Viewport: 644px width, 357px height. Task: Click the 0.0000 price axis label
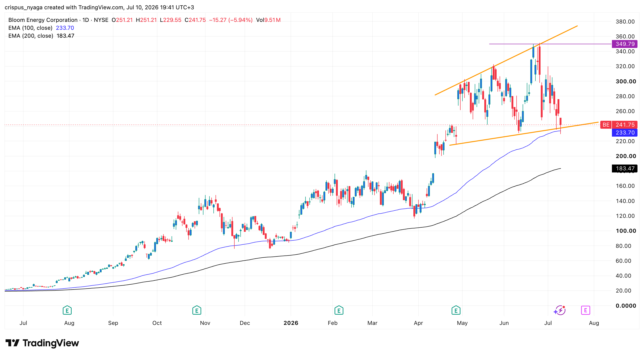click(x=625, y=306)
